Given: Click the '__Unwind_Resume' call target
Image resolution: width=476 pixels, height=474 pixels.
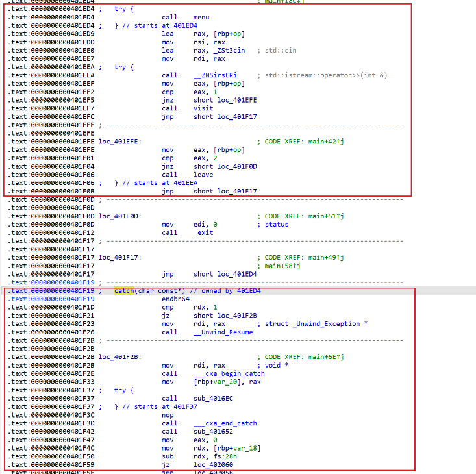Looking at the screenshot, I should tap(223, 332).
